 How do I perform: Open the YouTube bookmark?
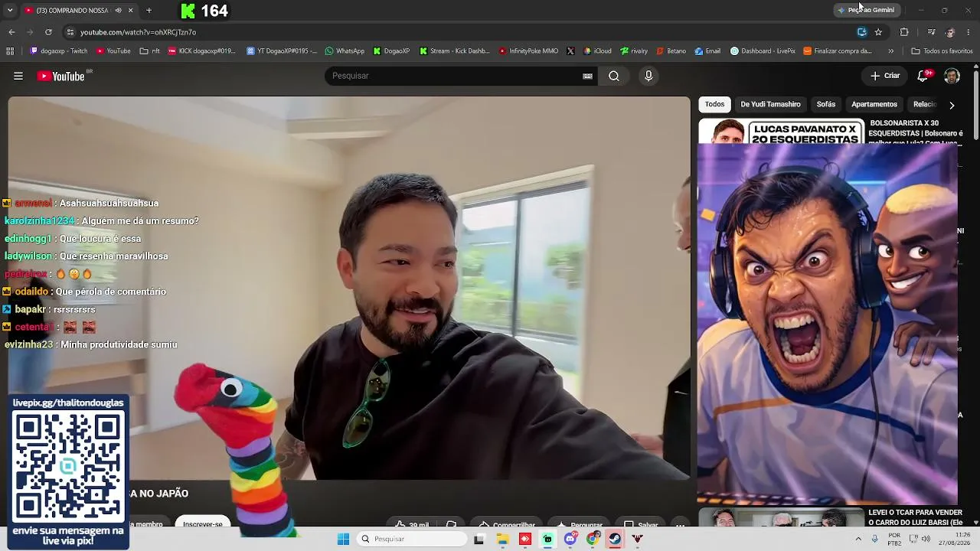[x=113, y=51]
